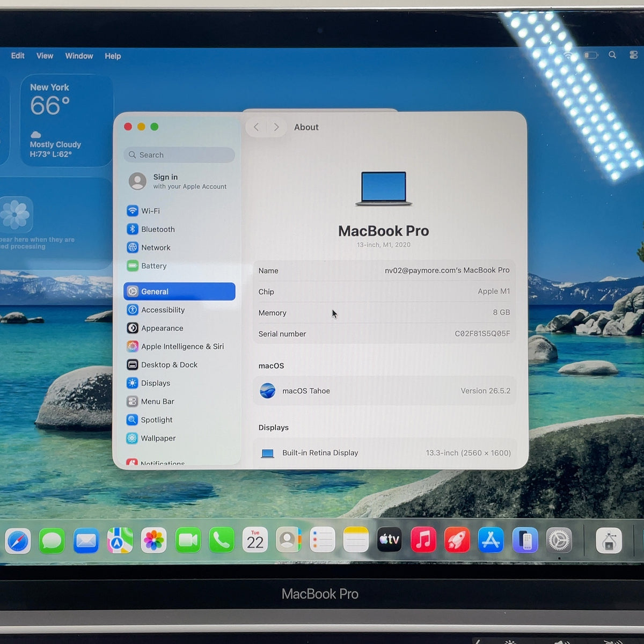Launch Safari from the Dock

[18, 540]
